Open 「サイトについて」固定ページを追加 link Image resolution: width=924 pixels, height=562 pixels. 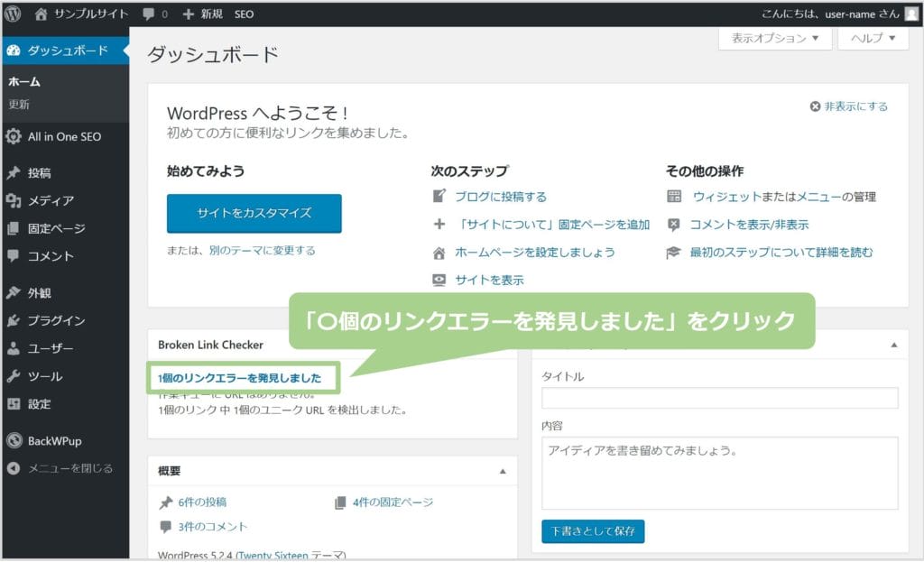(553, 225)
